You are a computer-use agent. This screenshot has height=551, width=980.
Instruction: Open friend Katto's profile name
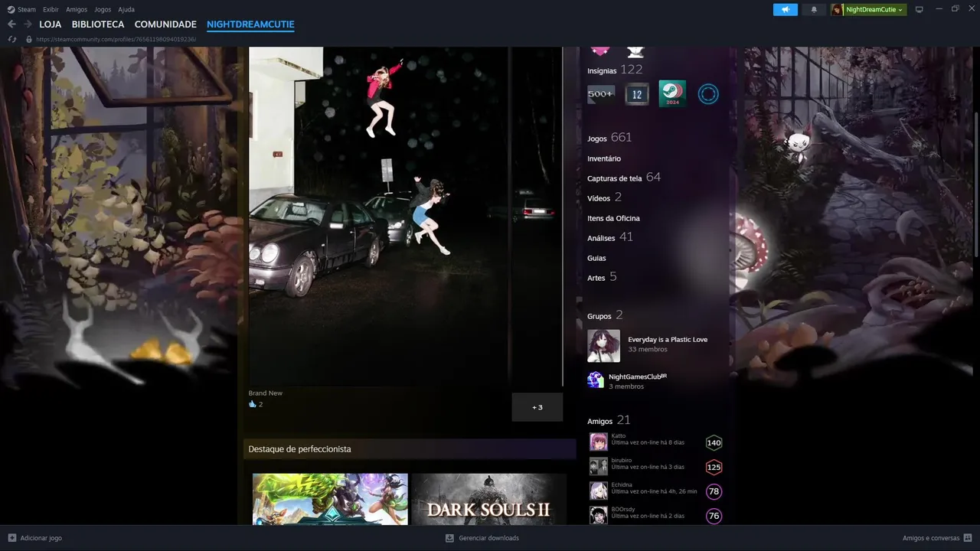pyautogui.click(x=619, y=435)
